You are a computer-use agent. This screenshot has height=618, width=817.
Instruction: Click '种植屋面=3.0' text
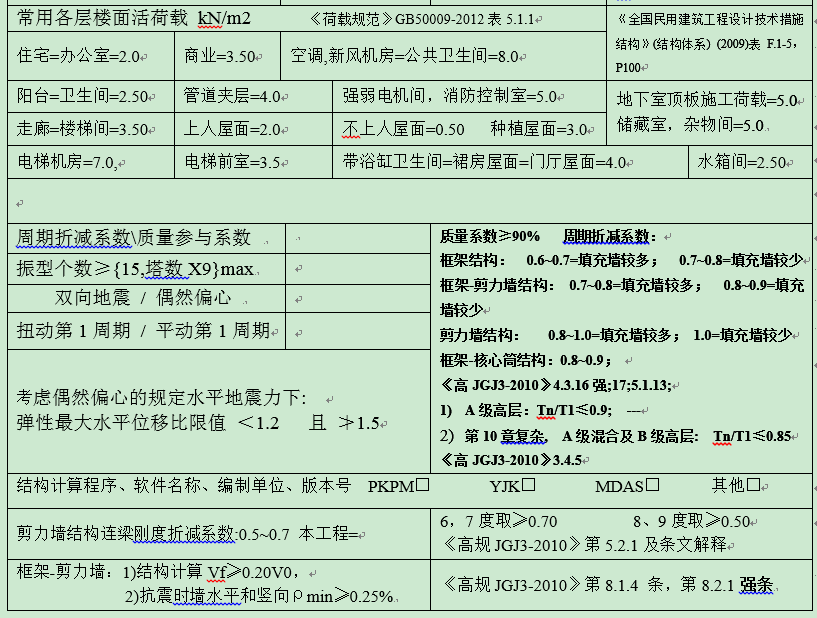[x=539, y=129]
